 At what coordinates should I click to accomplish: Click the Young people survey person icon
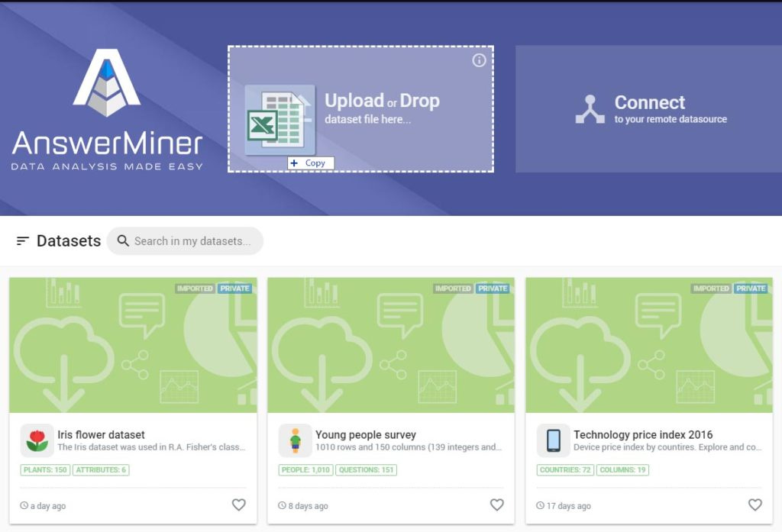[x=295, y=440]
